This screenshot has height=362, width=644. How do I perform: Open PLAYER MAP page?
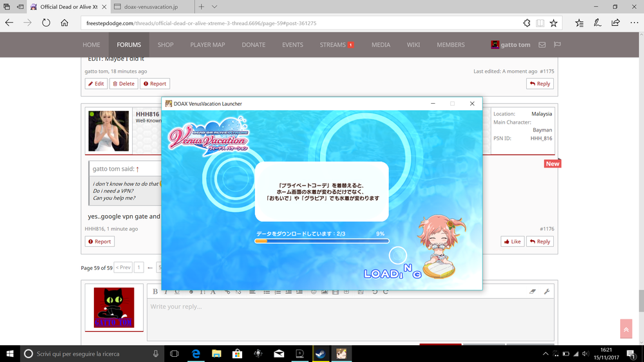point(207,45)
